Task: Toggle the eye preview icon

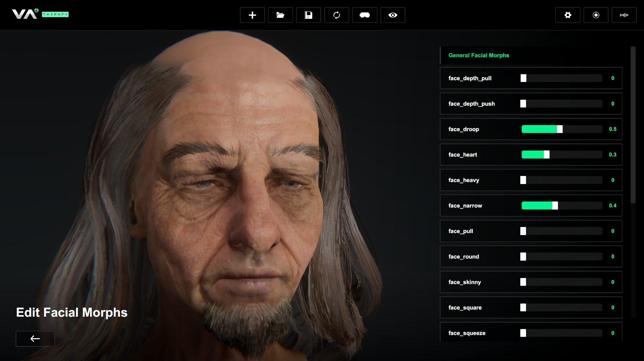Action: 393,15
